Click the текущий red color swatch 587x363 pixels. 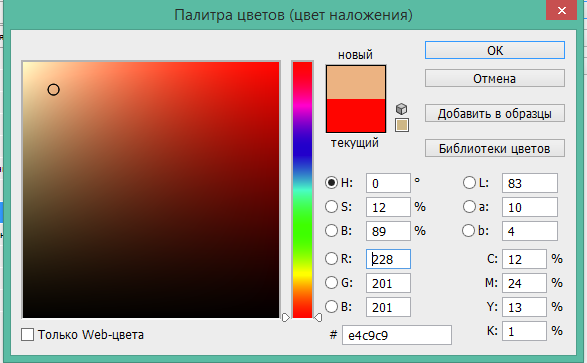(x=356, y=115)
